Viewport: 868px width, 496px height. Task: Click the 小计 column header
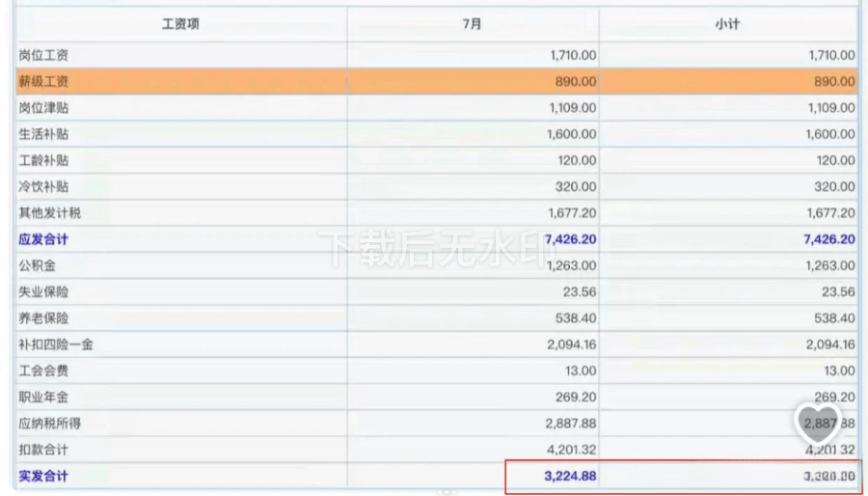[727, 25]
